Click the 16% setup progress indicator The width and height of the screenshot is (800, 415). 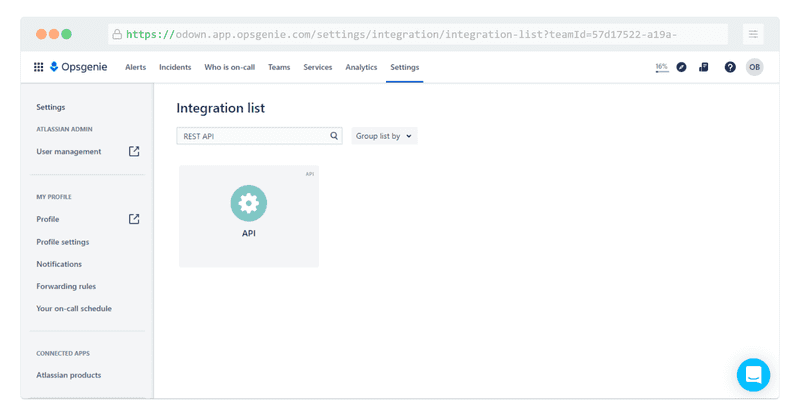click(661, 67)
